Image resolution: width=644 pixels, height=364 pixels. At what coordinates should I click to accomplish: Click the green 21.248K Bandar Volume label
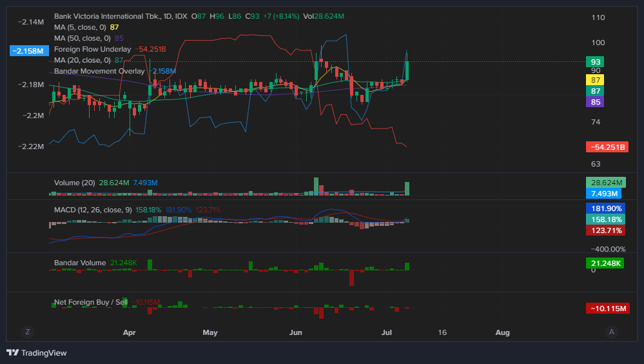[x=605, y=263]
